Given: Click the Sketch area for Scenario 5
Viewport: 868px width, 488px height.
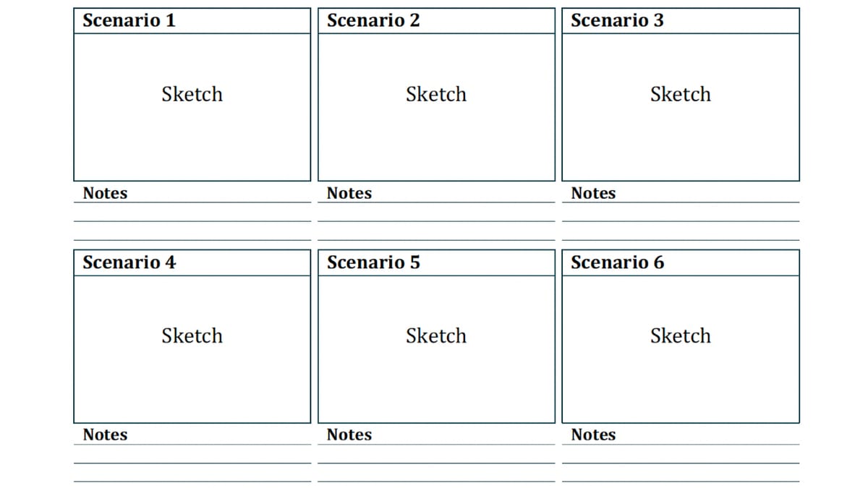Looking at the screenshot, I should click(436, 349).
